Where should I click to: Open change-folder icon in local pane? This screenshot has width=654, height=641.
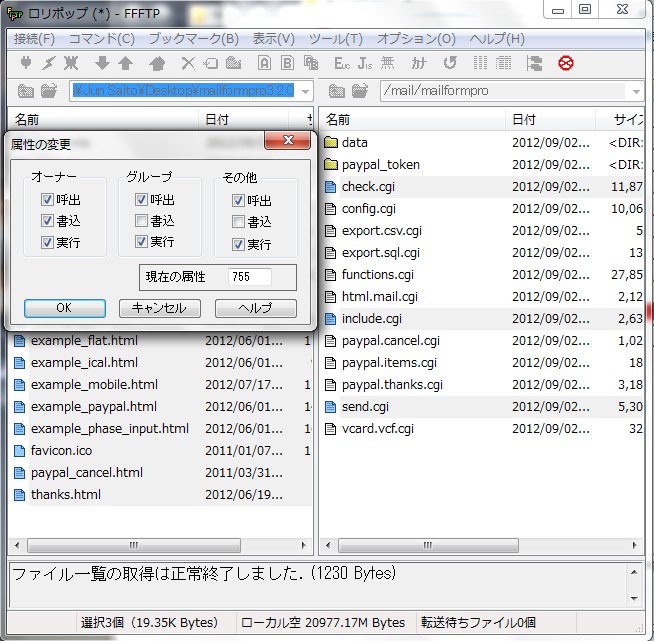coord(49,90)
